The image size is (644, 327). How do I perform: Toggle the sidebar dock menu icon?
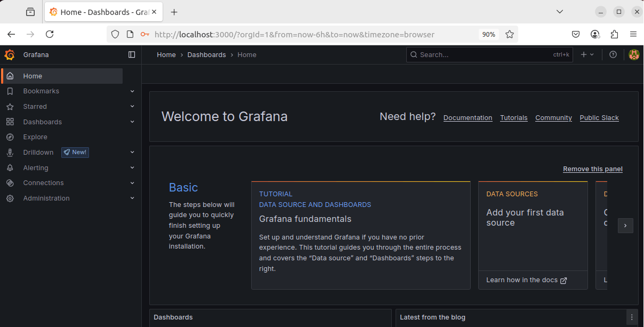click(x=132, y=54)
